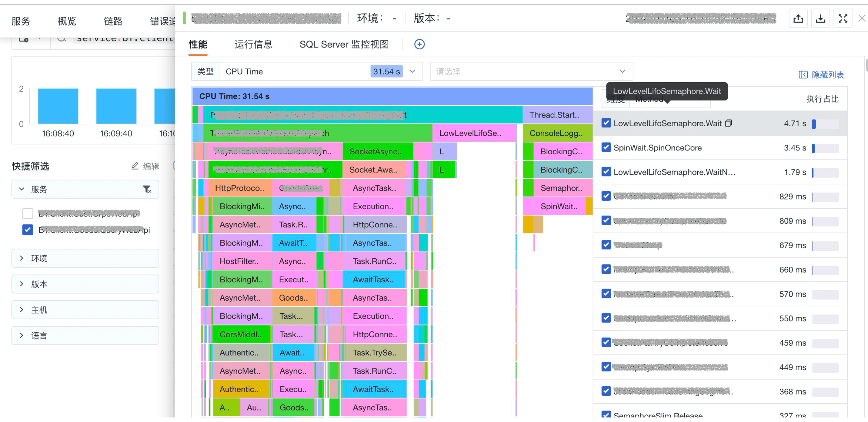Toggle the checkbox in the 550 ms row
868x422 pixels.
[x=606, y=318]
